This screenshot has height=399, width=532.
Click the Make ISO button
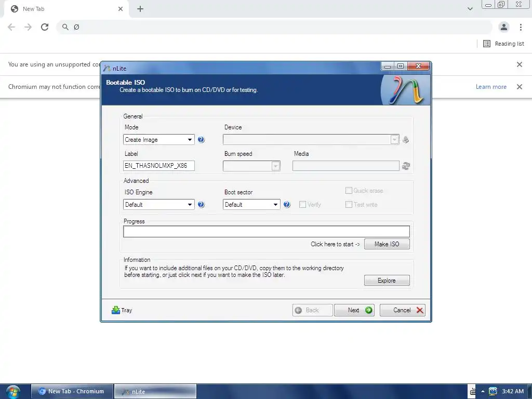[387, 244]
